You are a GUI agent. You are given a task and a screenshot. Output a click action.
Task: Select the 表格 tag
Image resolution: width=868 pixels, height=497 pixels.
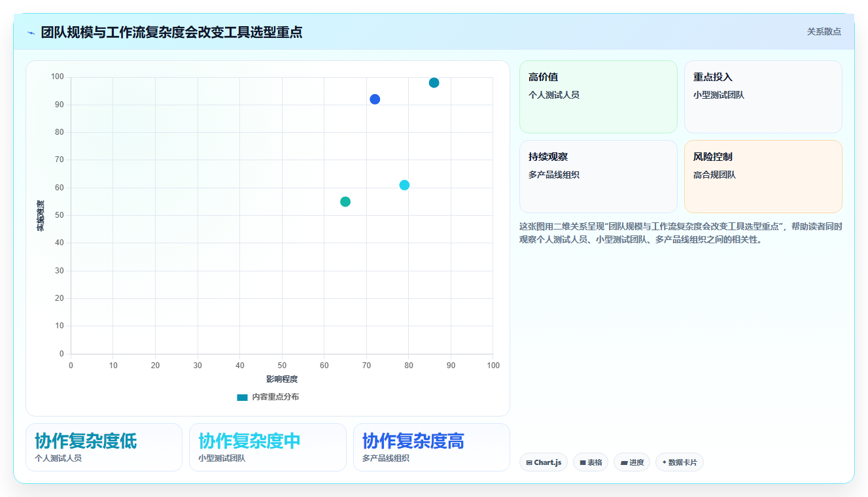pyautogui.click(x=591, y=462)
